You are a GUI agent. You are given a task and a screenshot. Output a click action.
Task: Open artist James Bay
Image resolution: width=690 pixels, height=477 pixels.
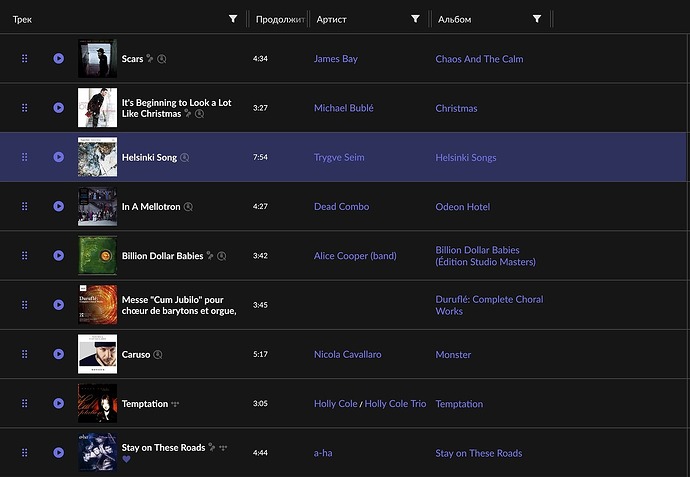pos(335,59)
